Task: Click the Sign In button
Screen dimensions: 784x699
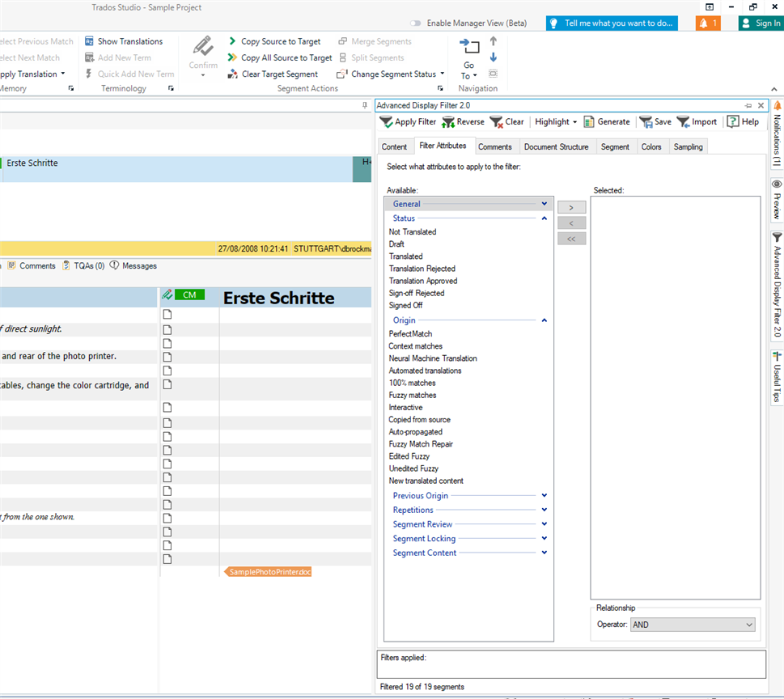Action: point(761,23)
